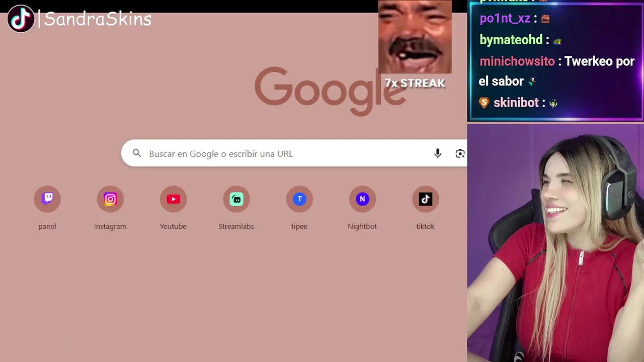Click the "Instagram" shortcut label
The image size is (644, 362).
coord(110,226)
